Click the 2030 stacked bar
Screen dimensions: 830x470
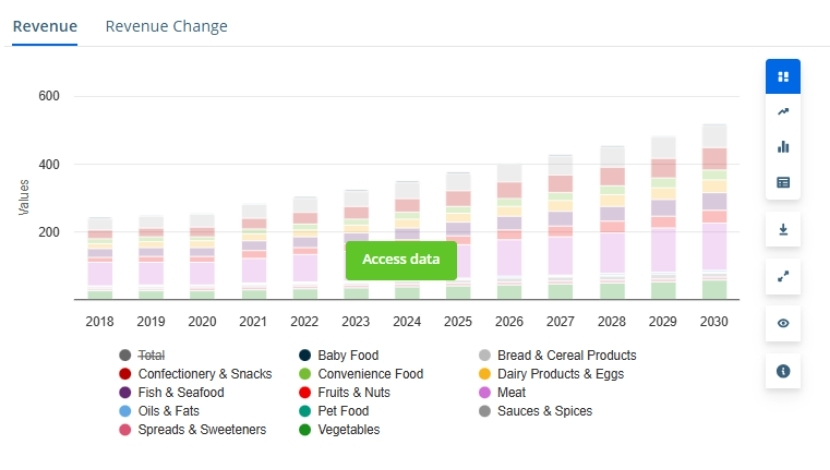coord(714,212)
